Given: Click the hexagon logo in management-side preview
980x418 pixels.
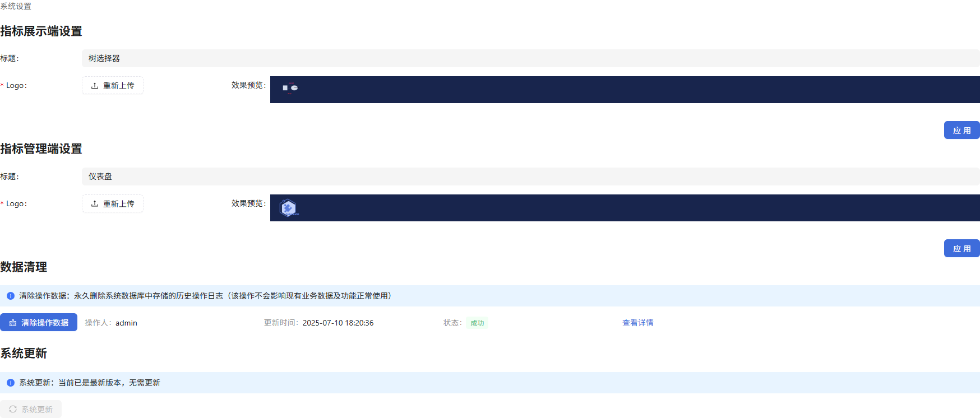Looking at the screenshot, I should [288, 208].
